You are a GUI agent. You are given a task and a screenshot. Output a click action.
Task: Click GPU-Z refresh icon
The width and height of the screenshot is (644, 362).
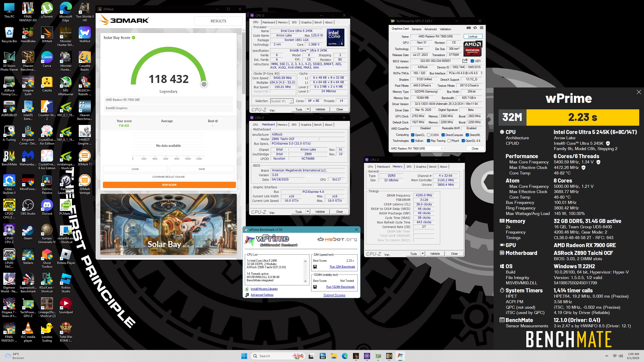click(x=475, y=28)
